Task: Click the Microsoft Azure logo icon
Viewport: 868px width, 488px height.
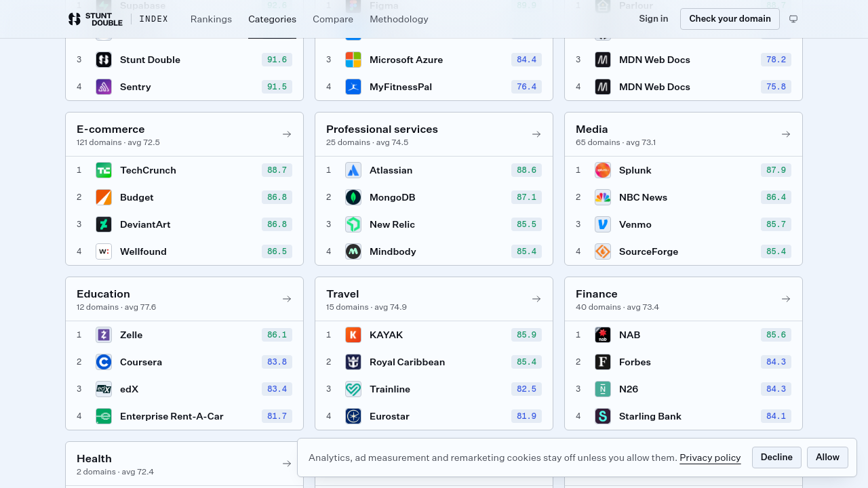Action: tap(353, 60)
